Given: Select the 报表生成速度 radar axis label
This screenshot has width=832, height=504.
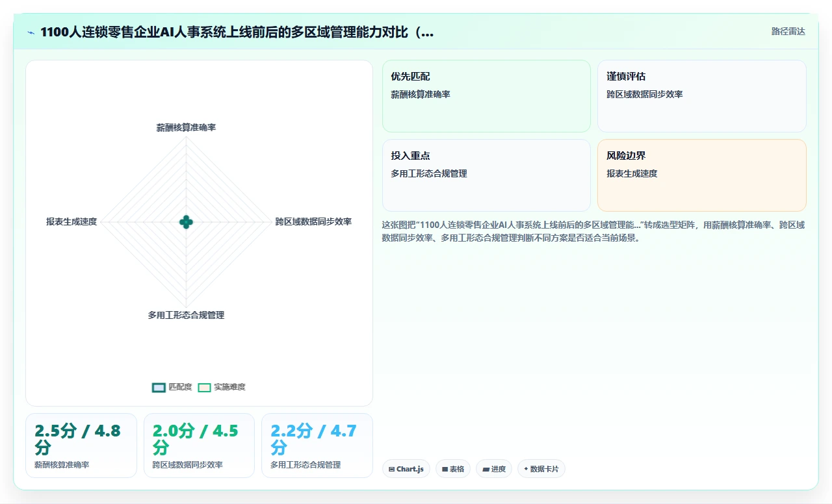Looking at the screenshot, I should pyautogui.click(x=71, y=221).
